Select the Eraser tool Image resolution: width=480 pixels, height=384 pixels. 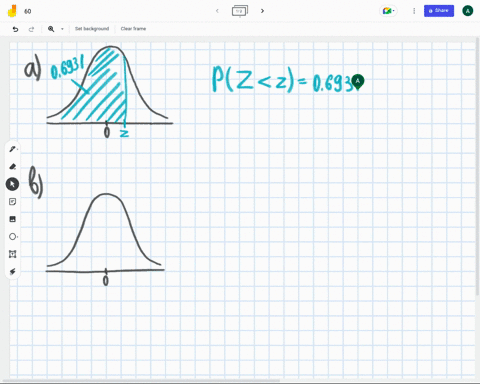(13, 166)
